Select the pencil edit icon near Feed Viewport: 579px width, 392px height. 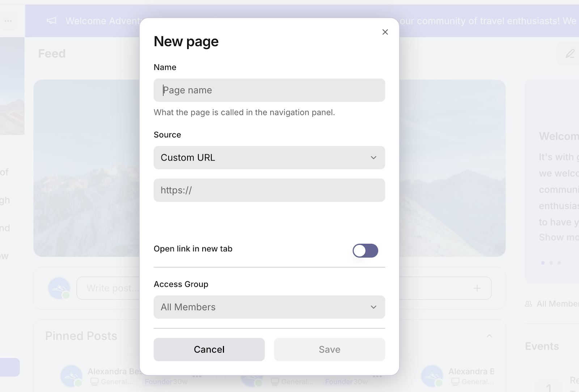570,54
